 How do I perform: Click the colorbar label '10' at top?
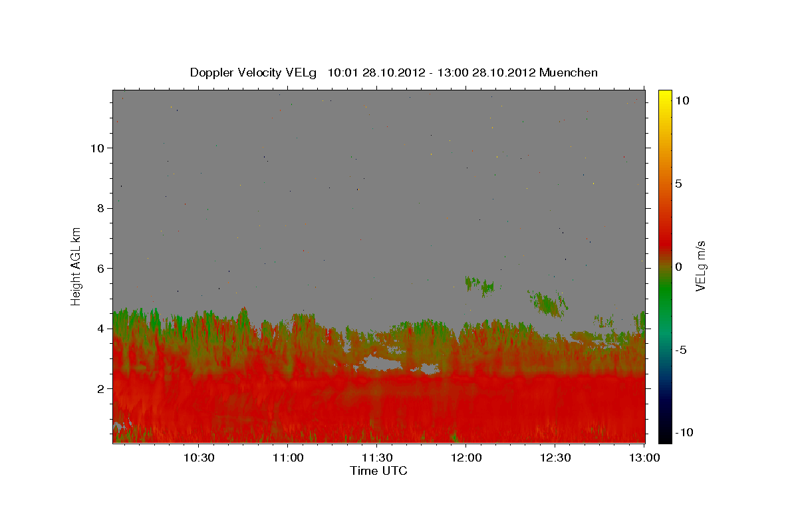pyautogui.click(x=682, y=100)
